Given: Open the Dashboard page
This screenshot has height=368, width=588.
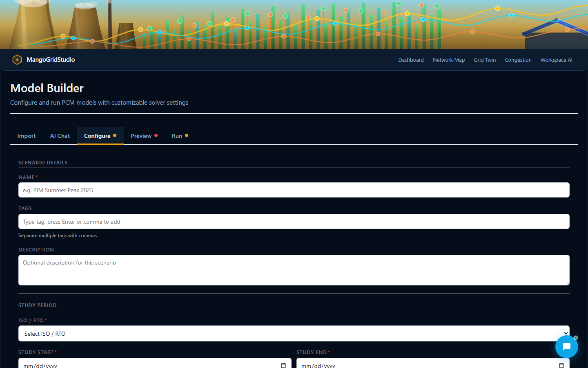Looking at the screenshot, I should pos(411,60).
